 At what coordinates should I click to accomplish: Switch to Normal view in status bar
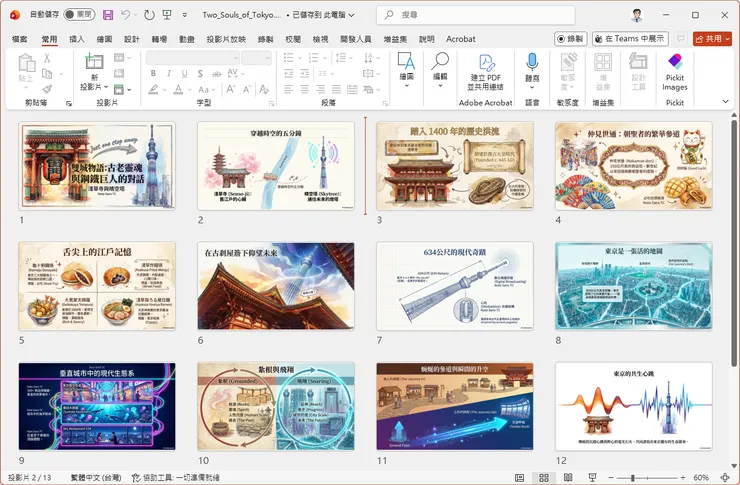point(519,477)
